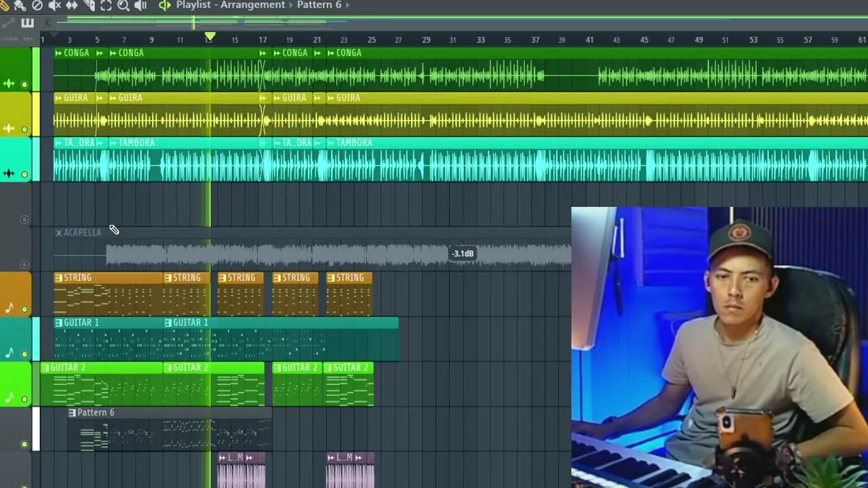Toggle mute on empty track below Tambora
Screen dimensions: 868x488
24,220
